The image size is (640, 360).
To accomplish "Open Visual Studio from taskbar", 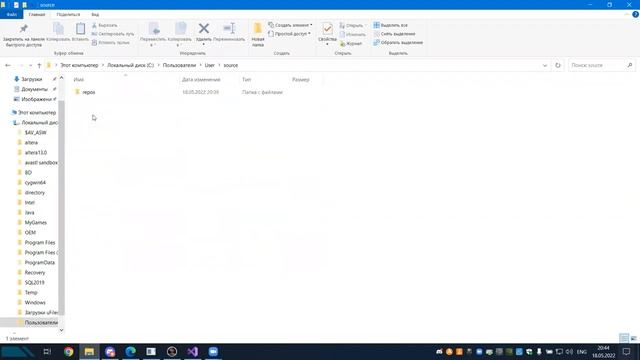I will pos(192,351).
